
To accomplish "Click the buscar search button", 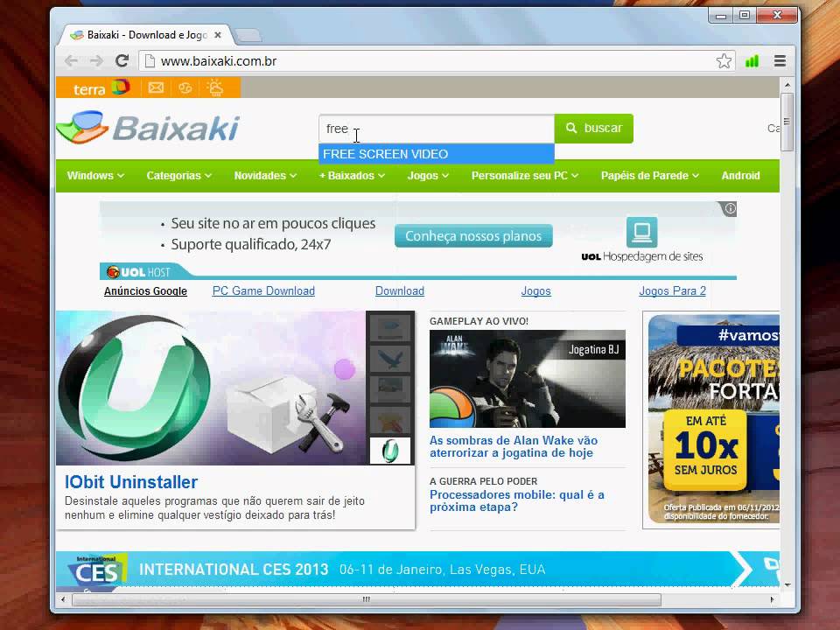I will coord(593,129).
